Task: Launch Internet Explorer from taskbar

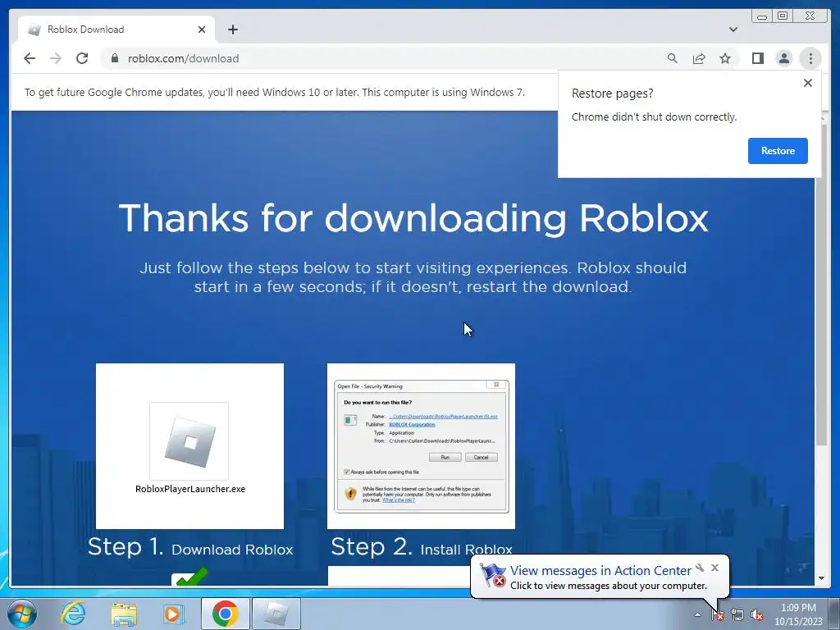Action: 73,614
